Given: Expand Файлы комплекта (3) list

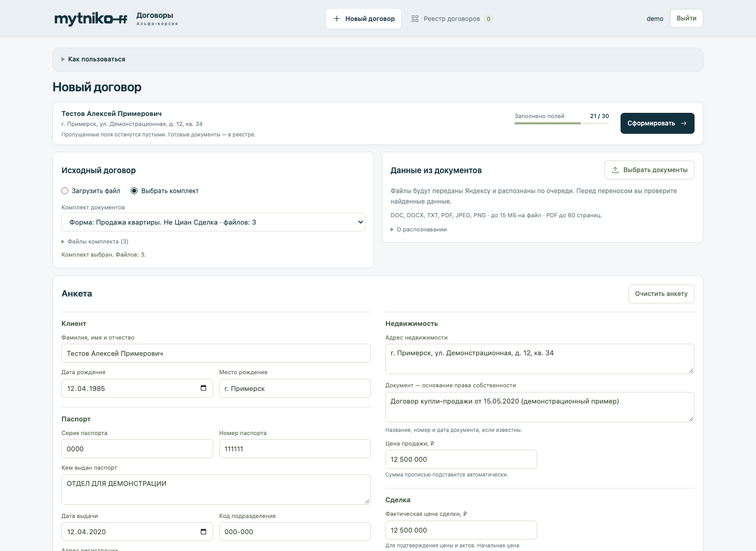Looking at the screenshot, I should pyautogui.click(x=95, y=241).
